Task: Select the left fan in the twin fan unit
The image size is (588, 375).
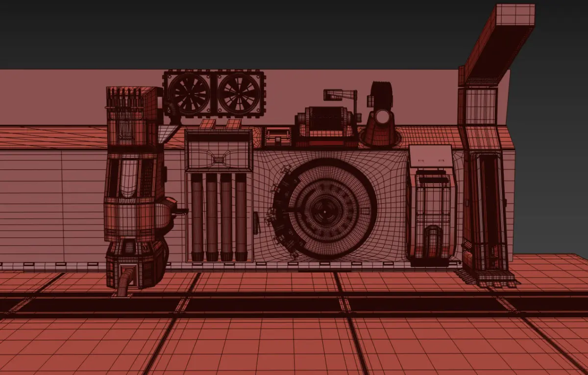Action: tap(190, 93)
